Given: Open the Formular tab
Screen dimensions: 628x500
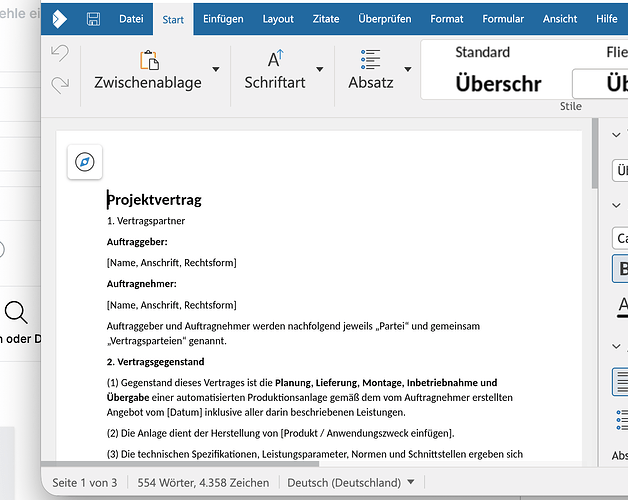Looking at the screenshot, I should pos(503,19).
